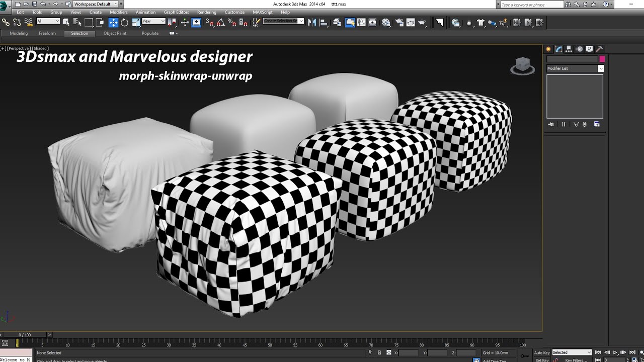Viewport: 644px width, 362px height.
Task: Toggle Angle Snap button
Action: [x=220, y=22]
